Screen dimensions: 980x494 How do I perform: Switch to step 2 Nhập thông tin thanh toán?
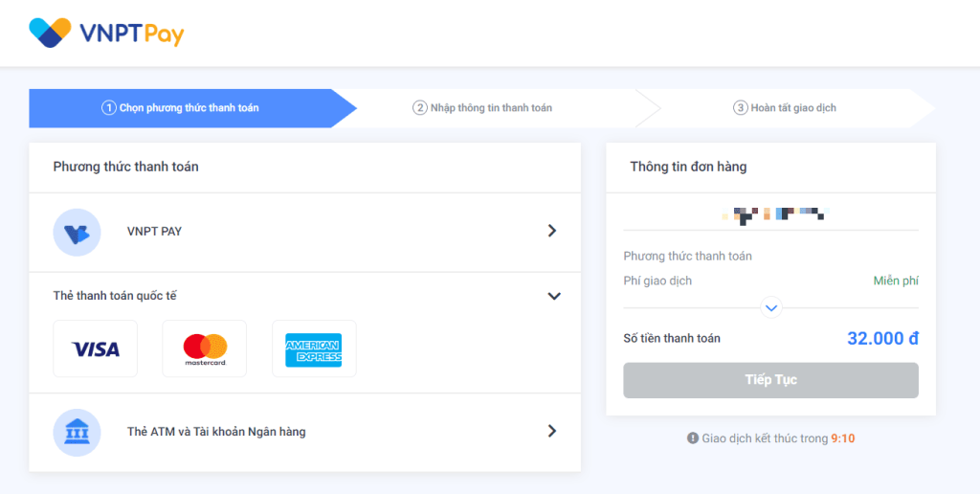[482, 108]
